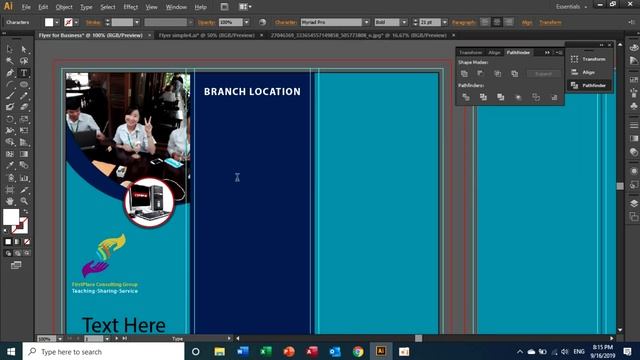Enable Draw Normal mode
640x360 pixels.
[8, 253]
